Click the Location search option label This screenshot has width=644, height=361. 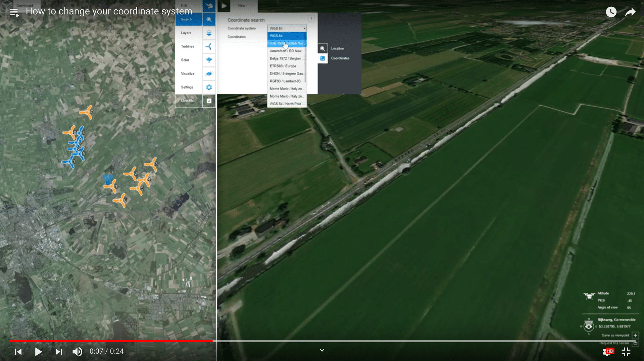pyautogui.click(x=337, y=49)
